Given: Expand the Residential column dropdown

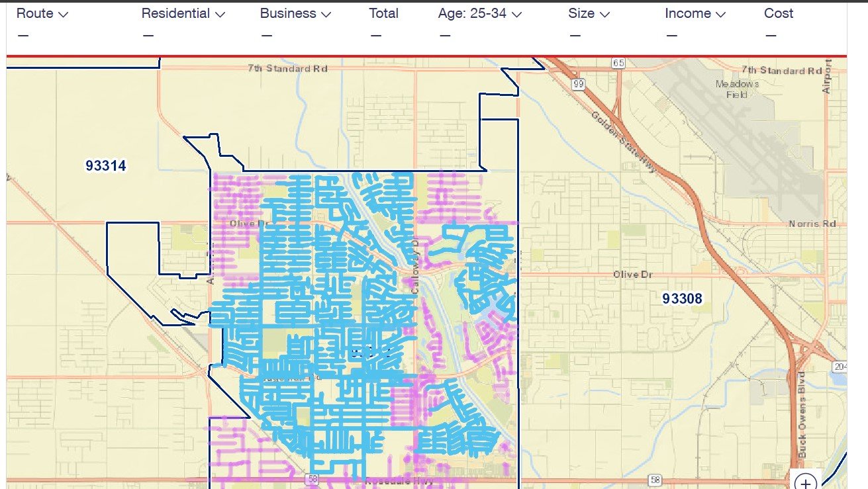Looking at the screenshot, I should click(183, 14).
